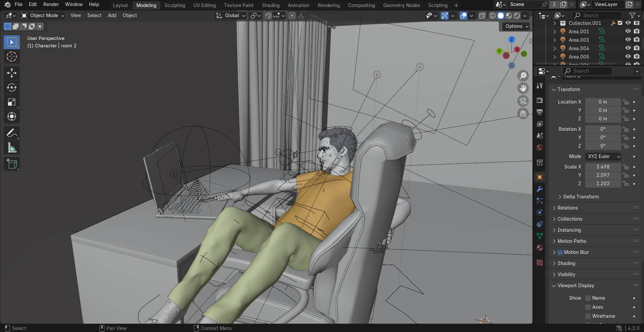The height and width of the screenshot is (332, 644).
Task: Open Object Data properties tab
Action: tap(540, 236)
